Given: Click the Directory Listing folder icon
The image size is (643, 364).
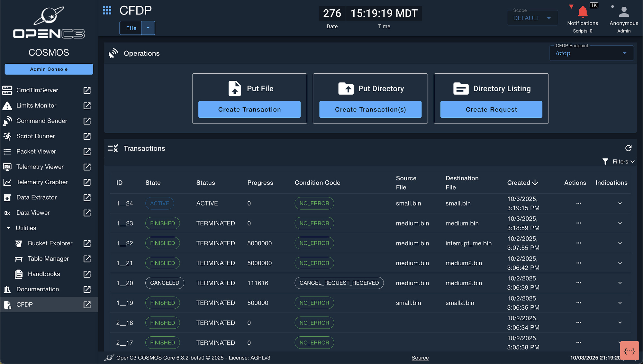Looking at the screenshot, I should coord(461,88).
